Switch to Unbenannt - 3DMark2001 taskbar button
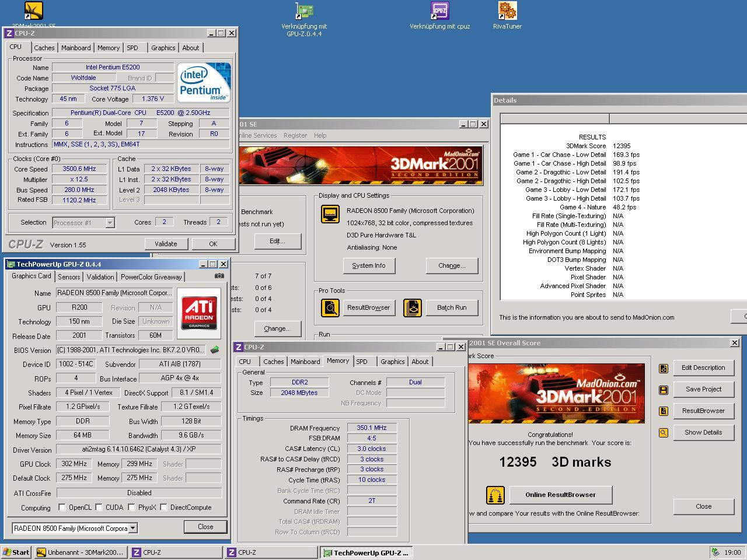Screen dimensions: 747x560 (x=81, y=552)
